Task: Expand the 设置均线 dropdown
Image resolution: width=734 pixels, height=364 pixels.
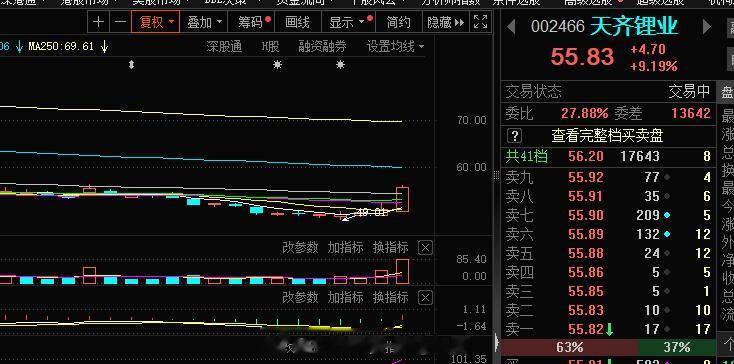Action: 396,47
